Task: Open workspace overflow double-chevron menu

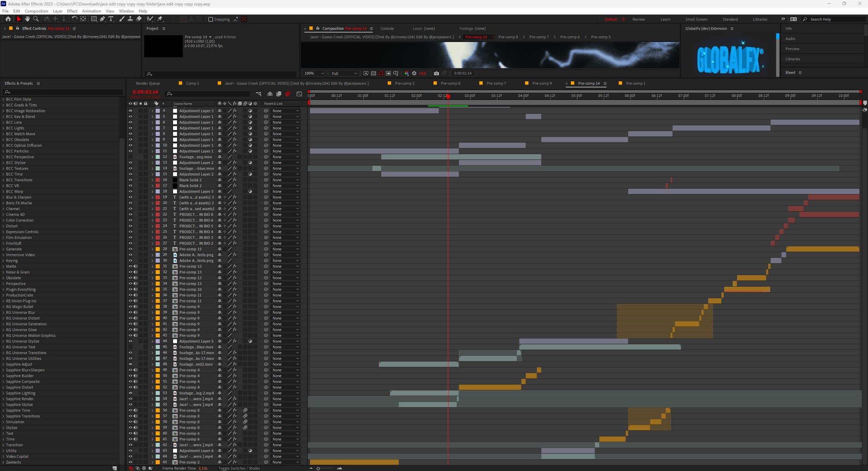Action: pos(783,19)
